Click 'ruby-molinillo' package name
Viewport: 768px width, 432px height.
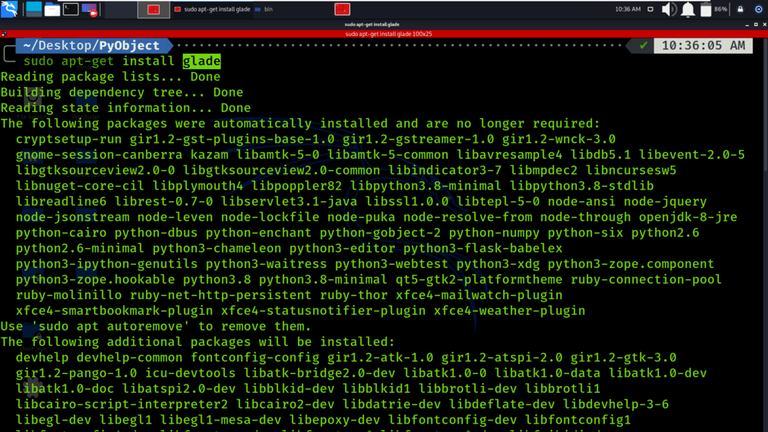pos(69,295)
